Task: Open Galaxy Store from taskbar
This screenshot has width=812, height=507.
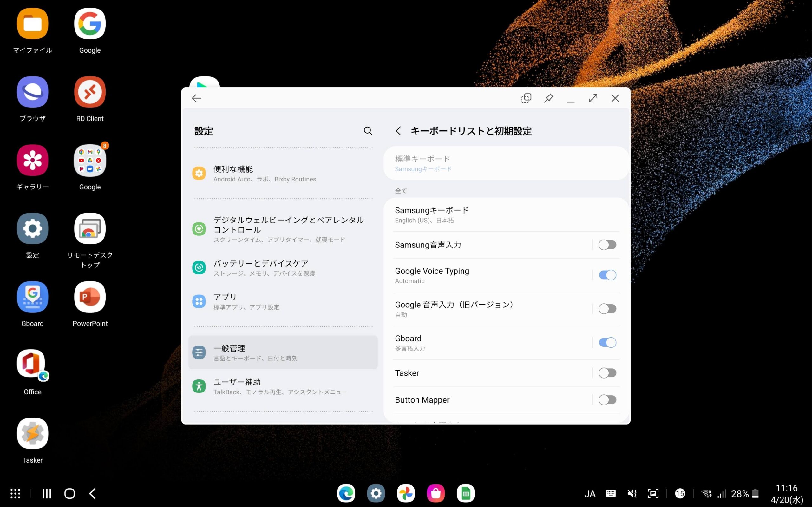Action: [x=436, y=493]
